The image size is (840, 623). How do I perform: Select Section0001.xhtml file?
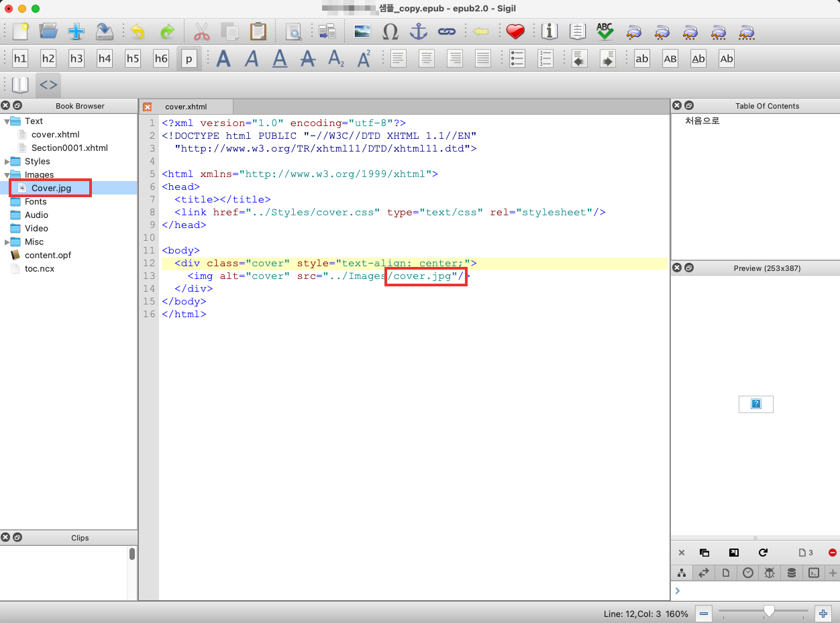click(x=70, y=148)
